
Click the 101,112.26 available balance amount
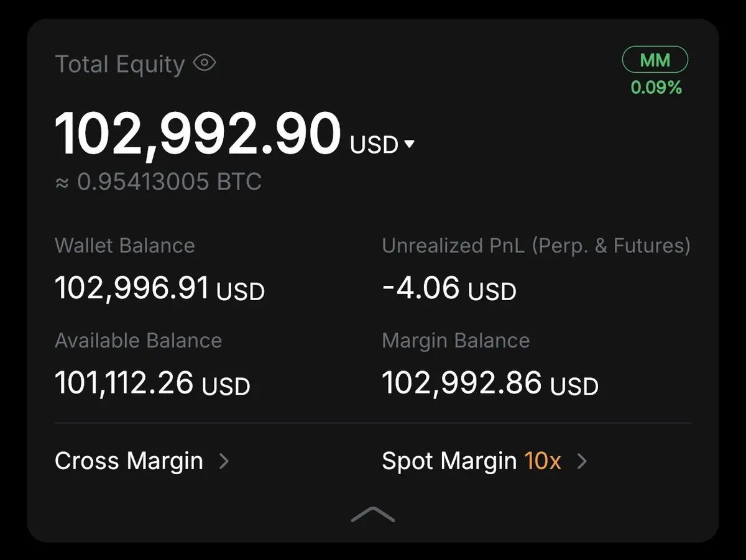124,383
